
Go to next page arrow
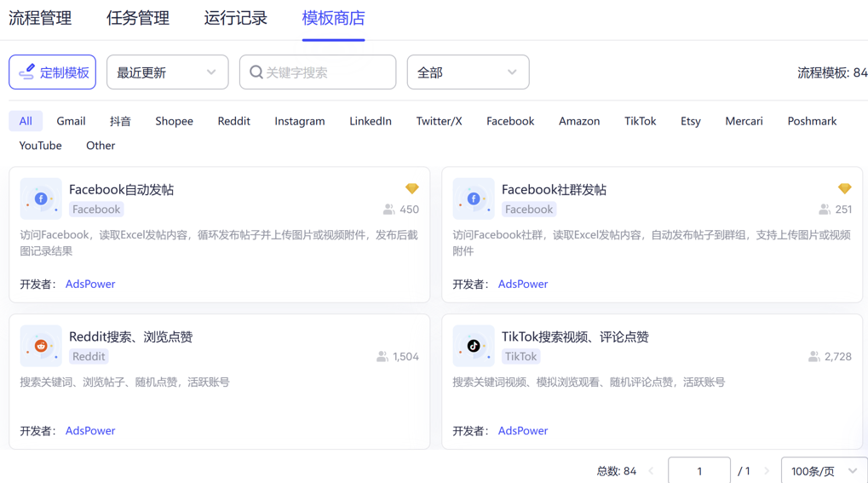[x=767, y=471]
